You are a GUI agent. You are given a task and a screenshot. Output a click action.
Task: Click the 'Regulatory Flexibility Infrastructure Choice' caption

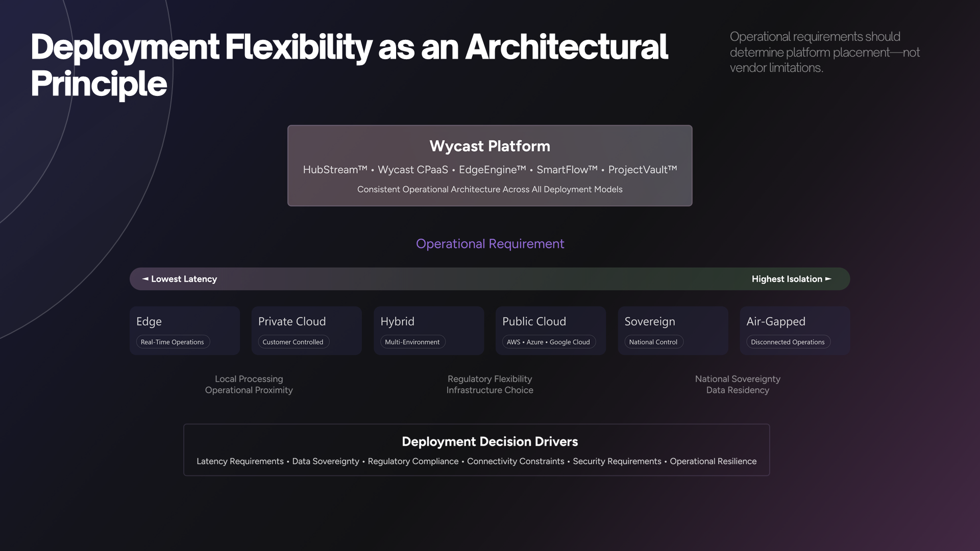[489, 385]
